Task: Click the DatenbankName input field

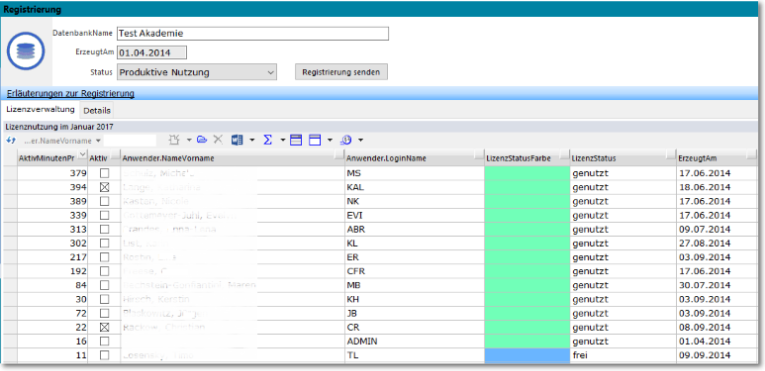Action: coord(253,34)
